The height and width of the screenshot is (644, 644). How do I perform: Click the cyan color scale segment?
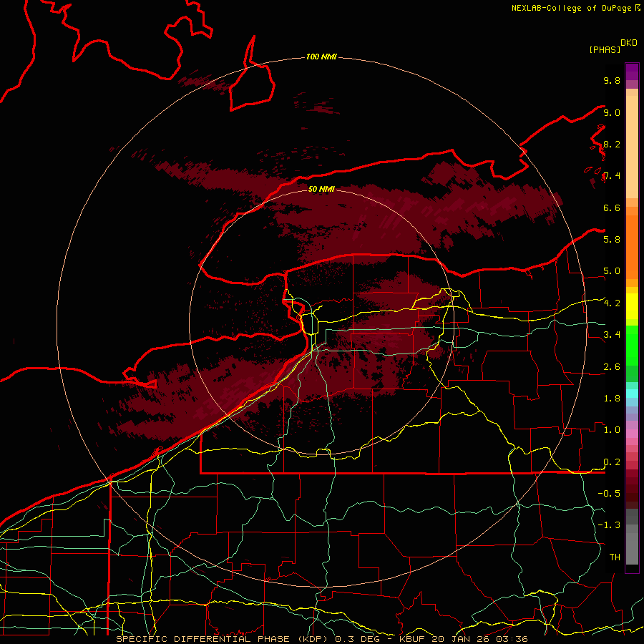point(632,394)
